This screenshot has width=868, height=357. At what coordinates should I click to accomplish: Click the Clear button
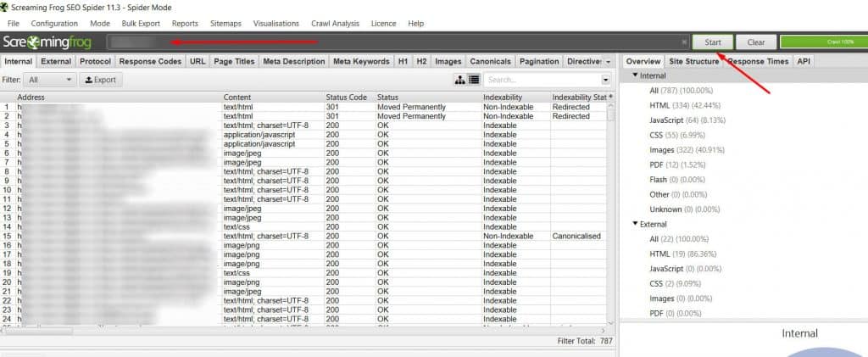pos(755,42)
